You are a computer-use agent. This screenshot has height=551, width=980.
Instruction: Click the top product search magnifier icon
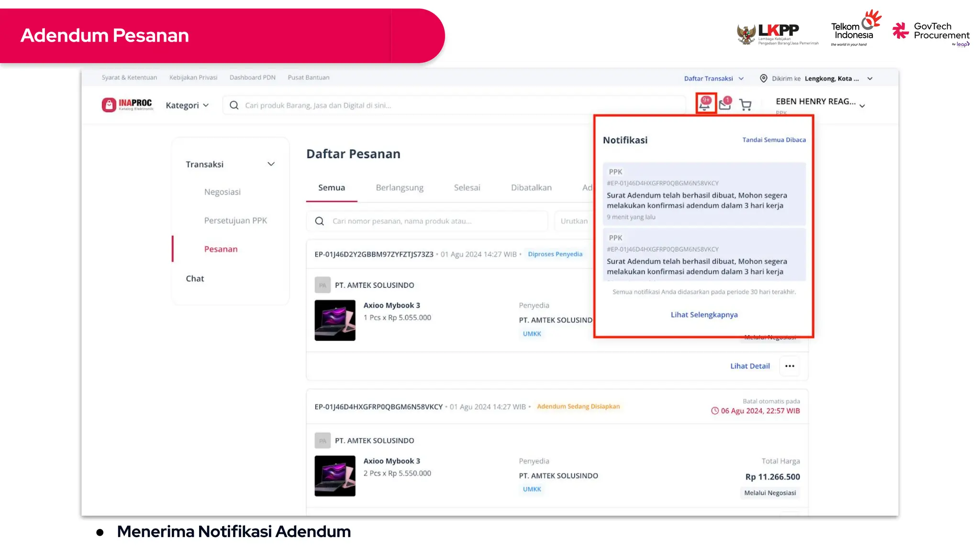tap(234, 105)
